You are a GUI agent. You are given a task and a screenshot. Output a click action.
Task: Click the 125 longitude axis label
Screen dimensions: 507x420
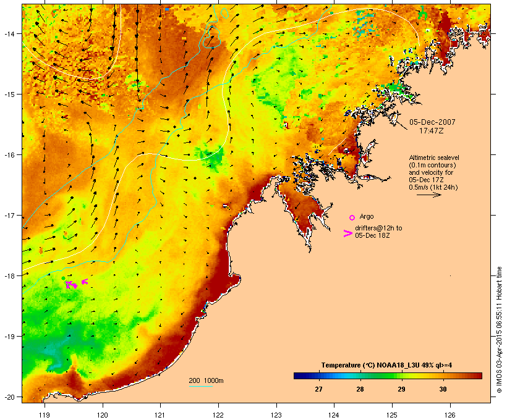pos(392,415)
